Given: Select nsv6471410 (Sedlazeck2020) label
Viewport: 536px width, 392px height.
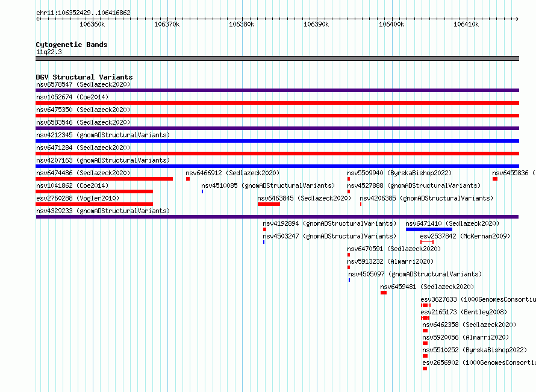Looking at the screenshot, I should [x=452, y=223].
